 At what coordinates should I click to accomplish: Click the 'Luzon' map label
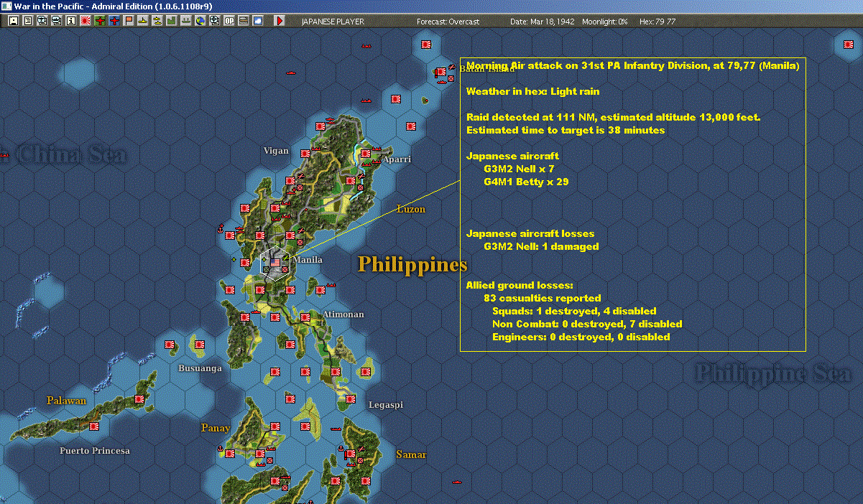[x=412, y=210]
